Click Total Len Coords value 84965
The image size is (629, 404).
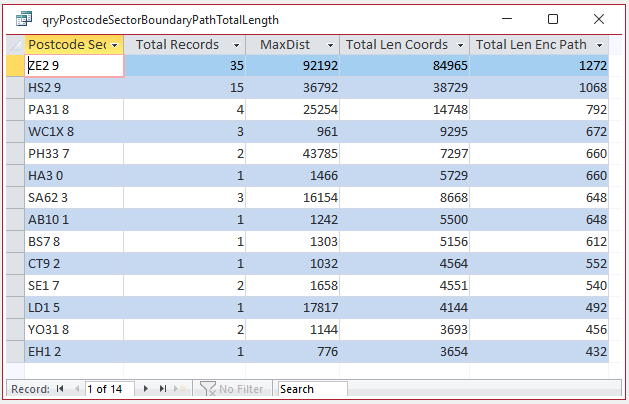tap(405, 65)
